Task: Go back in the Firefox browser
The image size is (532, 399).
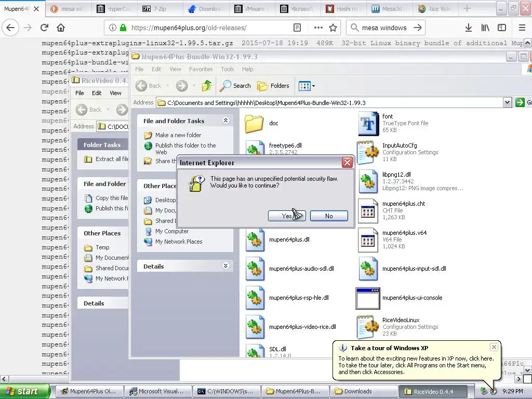Action: pyautogui.click(x=10, y=28)
